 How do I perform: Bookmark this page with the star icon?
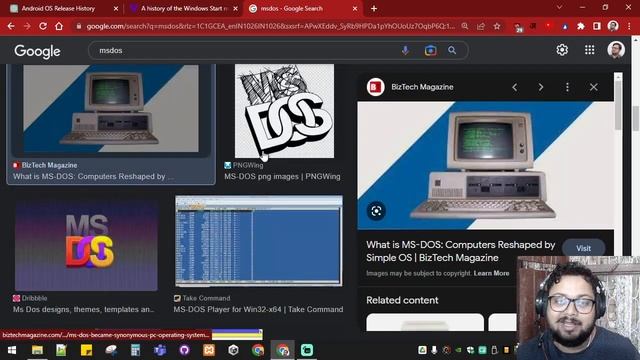[497, 26]
